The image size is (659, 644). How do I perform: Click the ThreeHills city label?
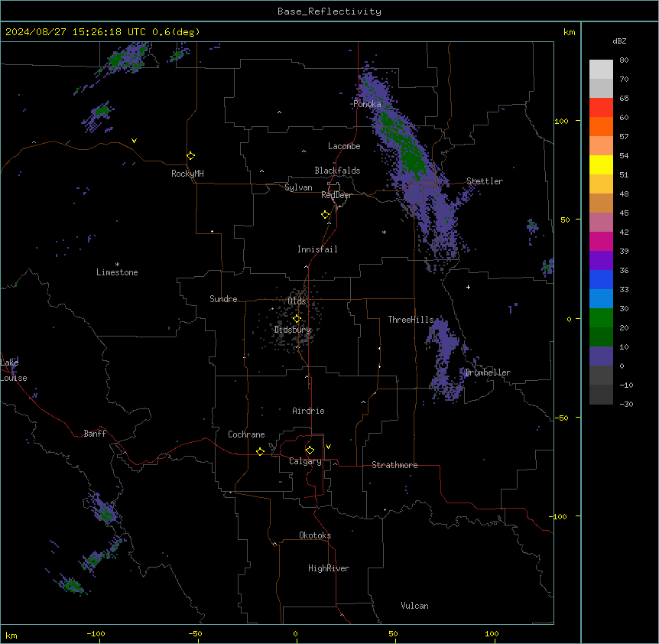(411, 320)
